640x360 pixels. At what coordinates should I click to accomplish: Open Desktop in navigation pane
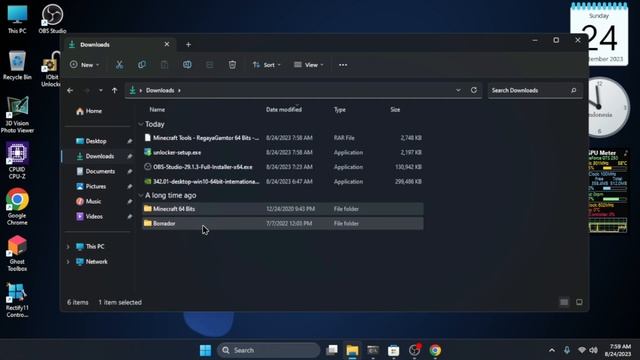[x=96, y=141]
